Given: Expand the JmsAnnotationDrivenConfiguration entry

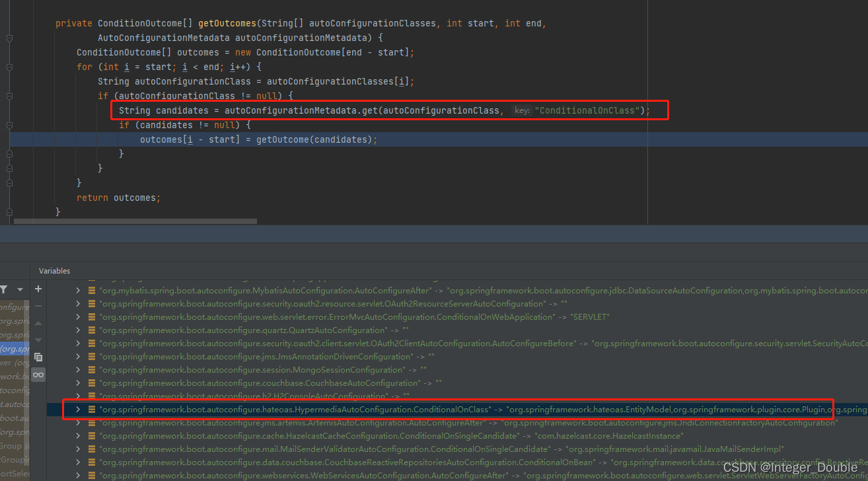Looking at the screenshot, I should coord(78,357).
